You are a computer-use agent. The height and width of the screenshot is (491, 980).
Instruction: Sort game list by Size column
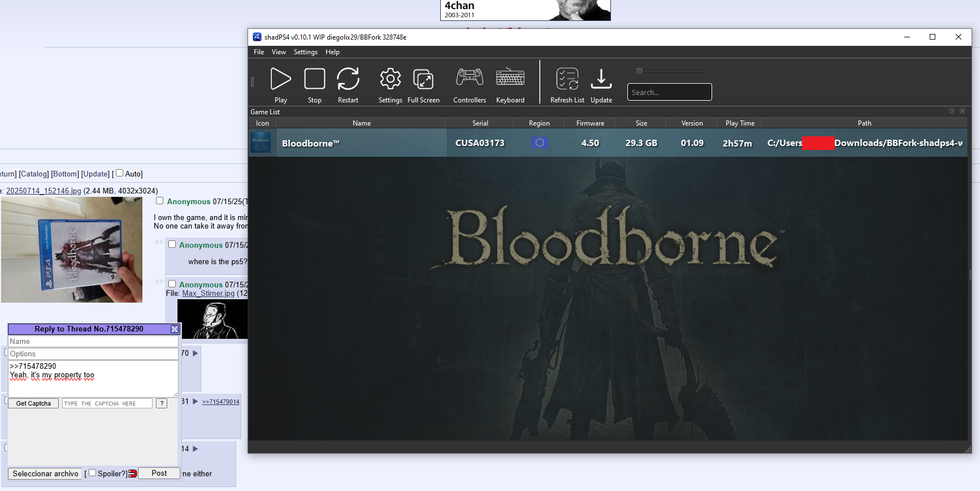pos(641,123)
